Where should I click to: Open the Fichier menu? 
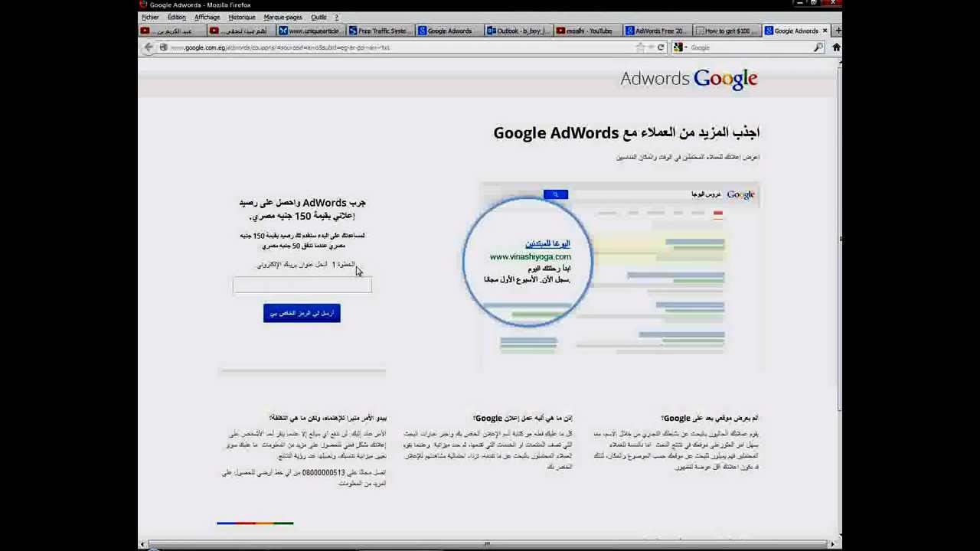[x=150, y=17]
